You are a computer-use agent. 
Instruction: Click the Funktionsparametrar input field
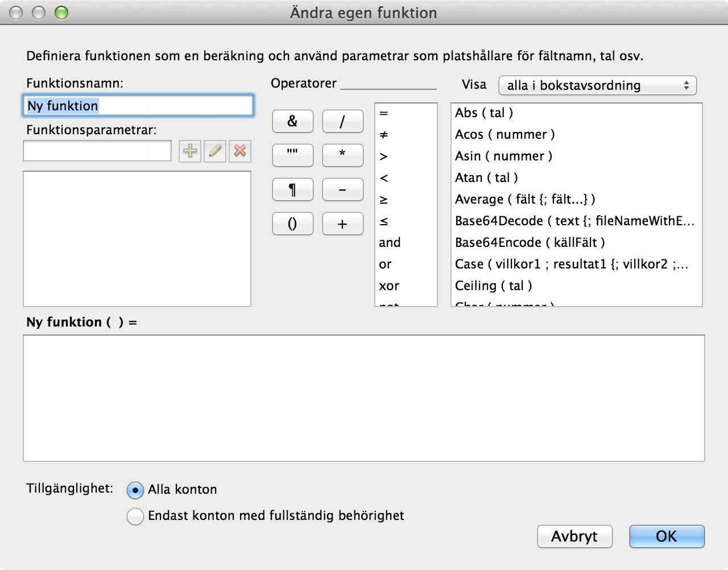pyautogui.click(x=97, y=151)
